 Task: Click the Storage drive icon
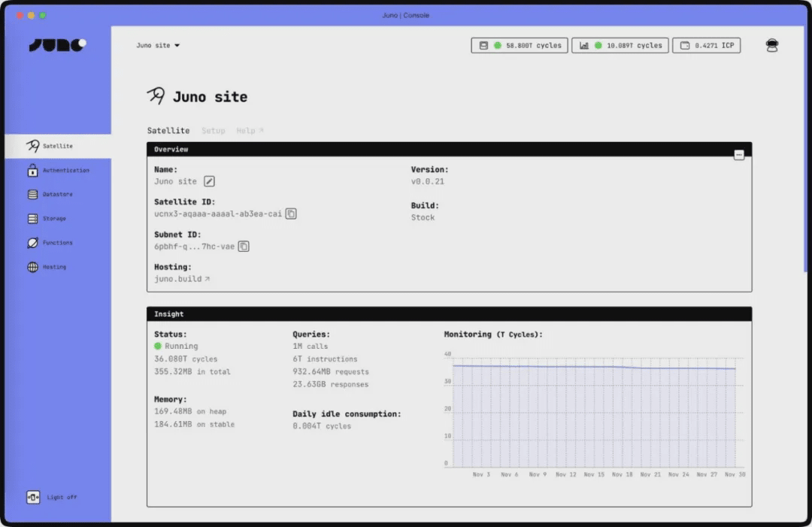tap(32, 219)
